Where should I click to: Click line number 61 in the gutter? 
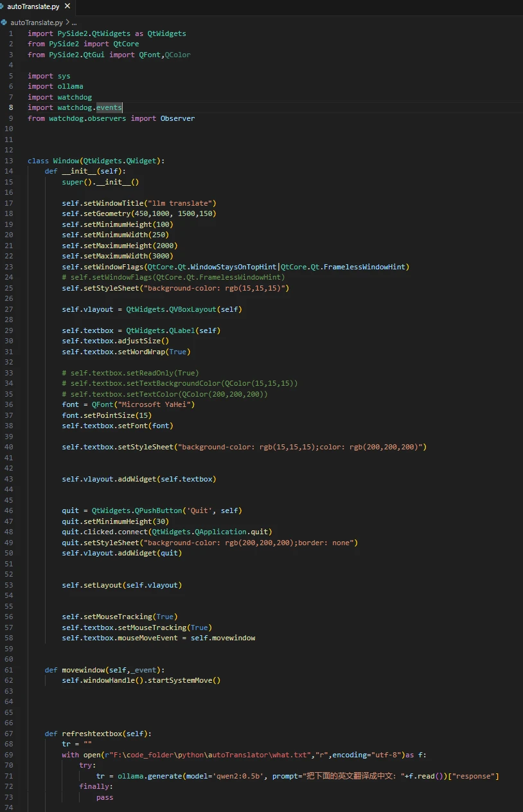pyautogui.click(x=10, y=669)
